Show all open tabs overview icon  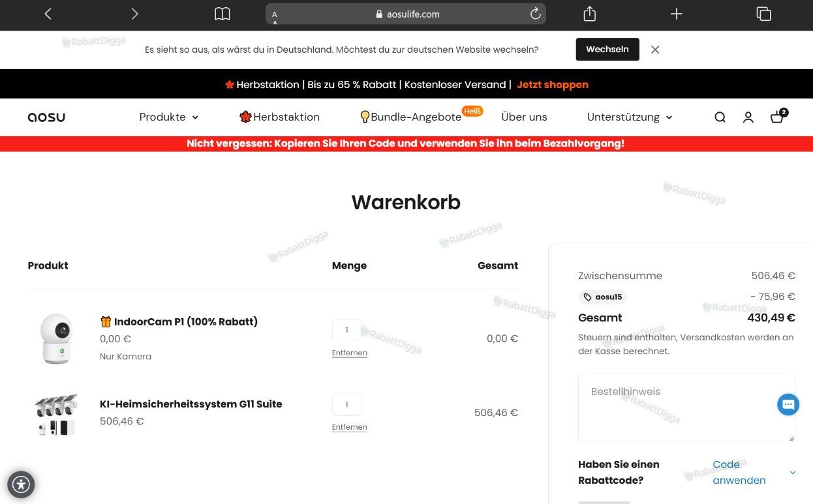(763, 14)
